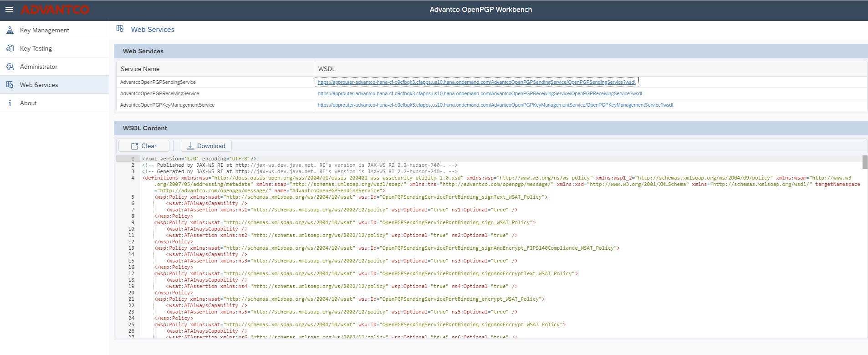
Task: Click the ADVANTCO logo
Action: point(55,10)
